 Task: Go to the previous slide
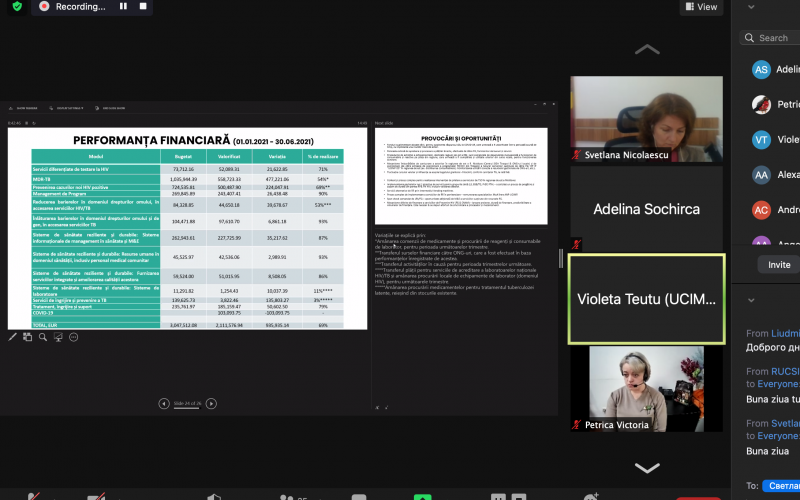(x=164, y=403)
